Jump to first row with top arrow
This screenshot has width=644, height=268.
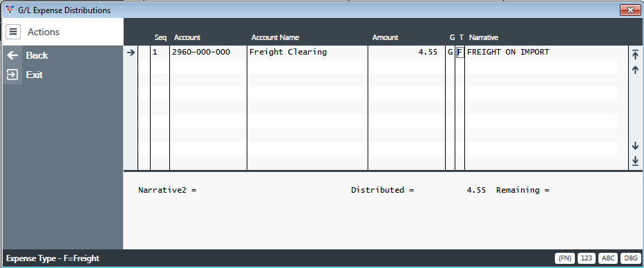pos(636,54)
